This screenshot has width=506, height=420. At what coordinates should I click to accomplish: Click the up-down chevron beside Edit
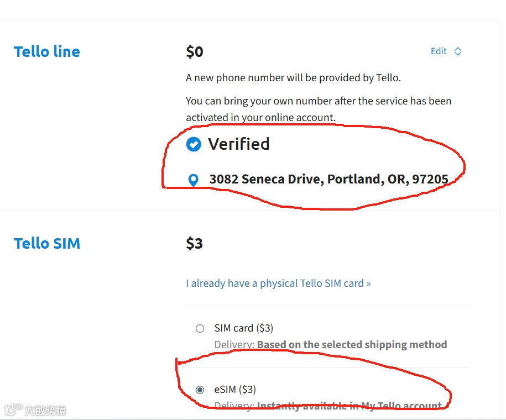pyautogui.click(x=458, y=51)
